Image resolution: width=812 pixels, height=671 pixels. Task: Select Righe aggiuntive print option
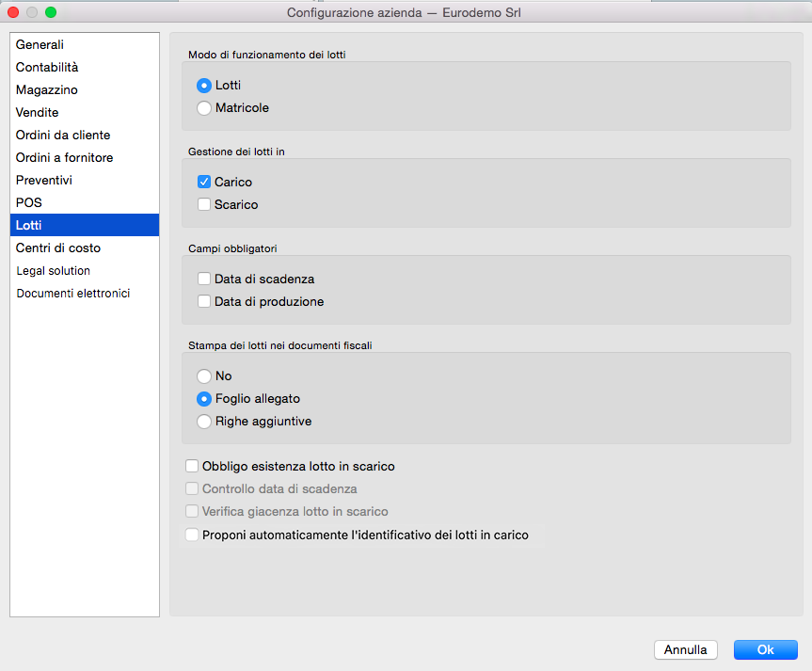click(x=204, y=422)
